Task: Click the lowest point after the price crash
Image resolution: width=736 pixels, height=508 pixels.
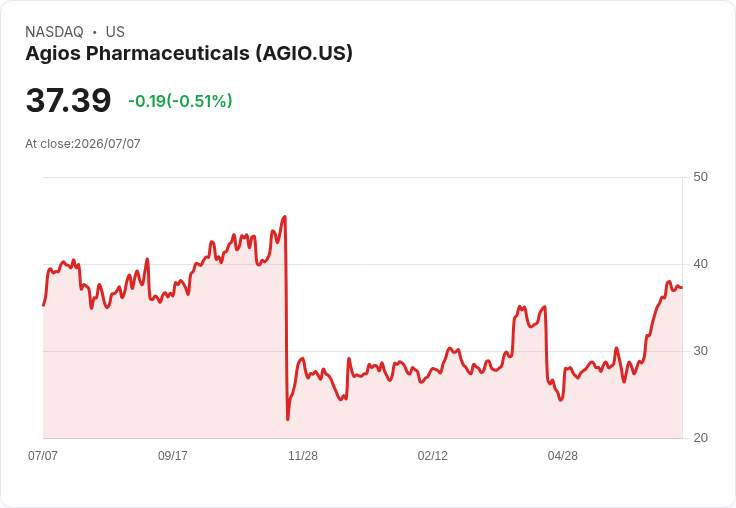Action: click(x=288, y=419)
